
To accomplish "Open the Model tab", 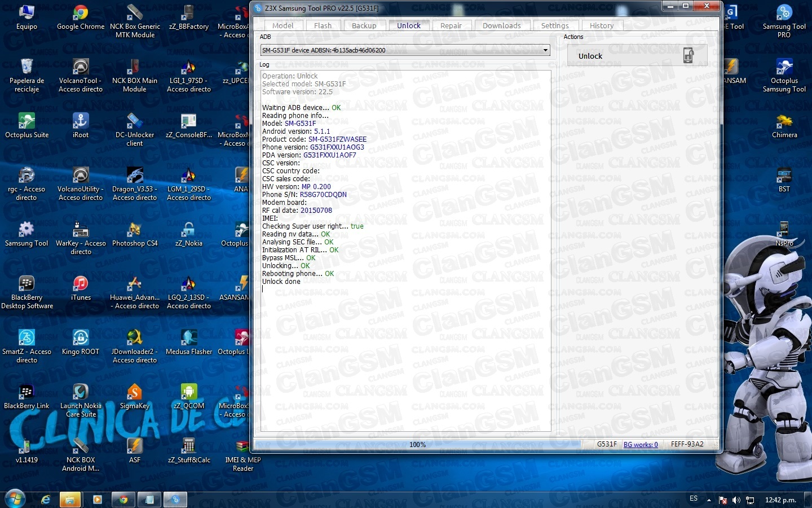I will (283, 25).
